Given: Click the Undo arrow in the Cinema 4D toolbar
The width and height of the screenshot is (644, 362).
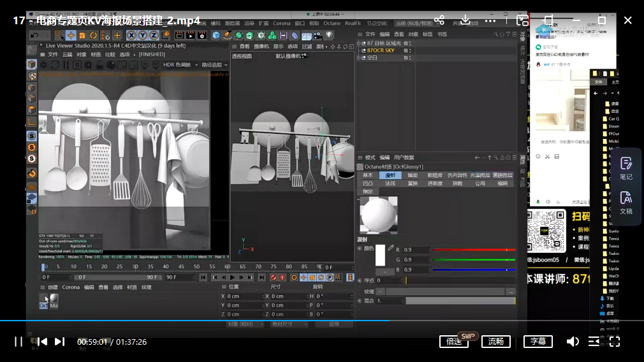Looking at the screenshot, I should click(x=34, y=35).
